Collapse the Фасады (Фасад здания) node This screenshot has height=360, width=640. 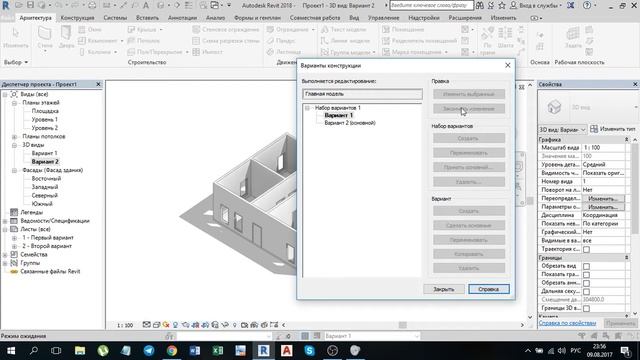tap(14, 170)
